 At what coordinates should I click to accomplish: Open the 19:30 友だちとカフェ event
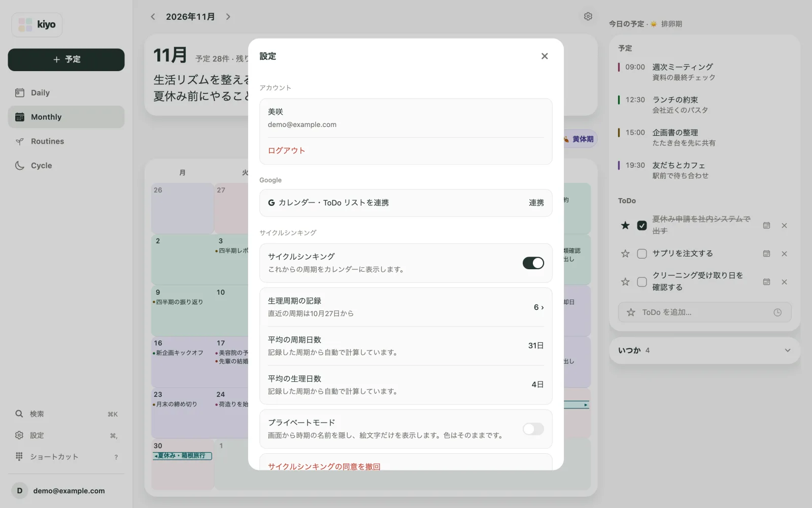coord(704,170)
